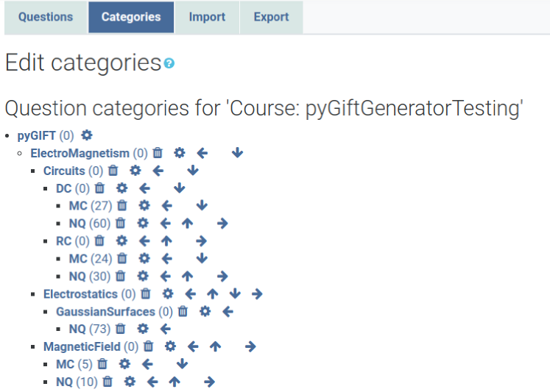Open the Import tab

pos(207,17)
